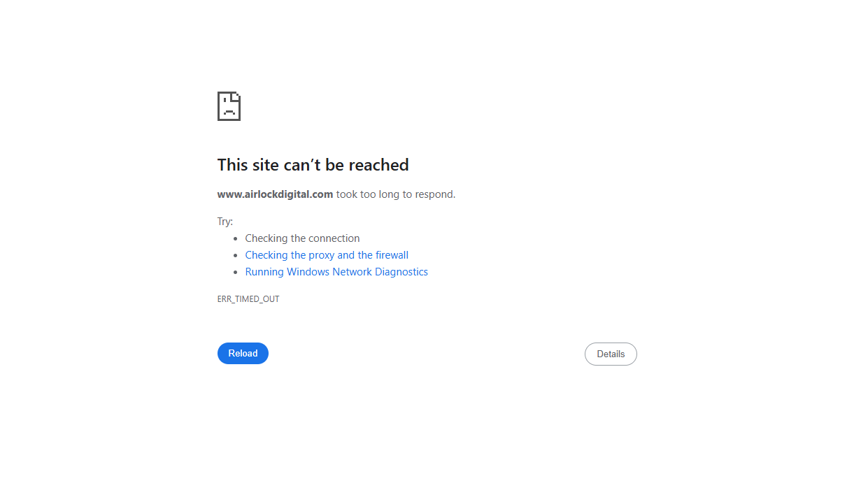Viewport: 854px width, 504px height.
Task: Click the folded corner of the page icon
Action: coord(236,96)
